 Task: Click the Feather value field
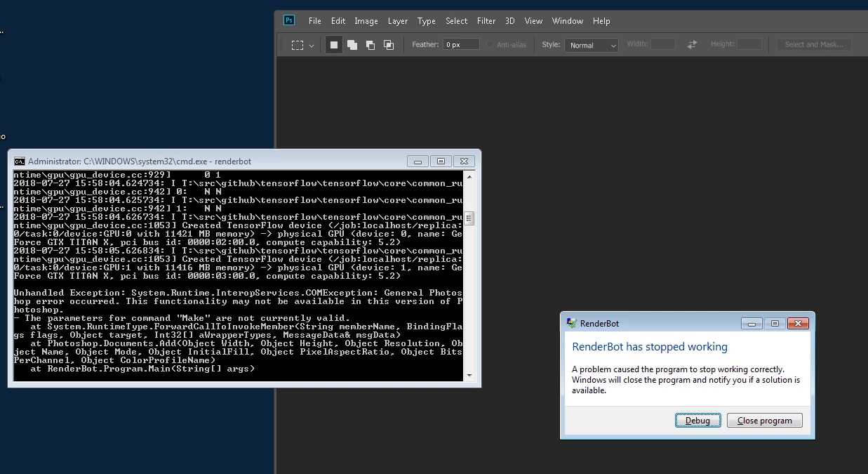click(462, 44)
